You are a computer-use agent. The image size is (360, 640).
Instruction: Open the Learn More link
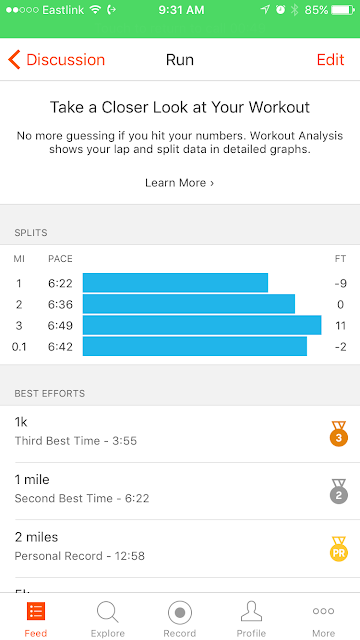pos(180,183)
